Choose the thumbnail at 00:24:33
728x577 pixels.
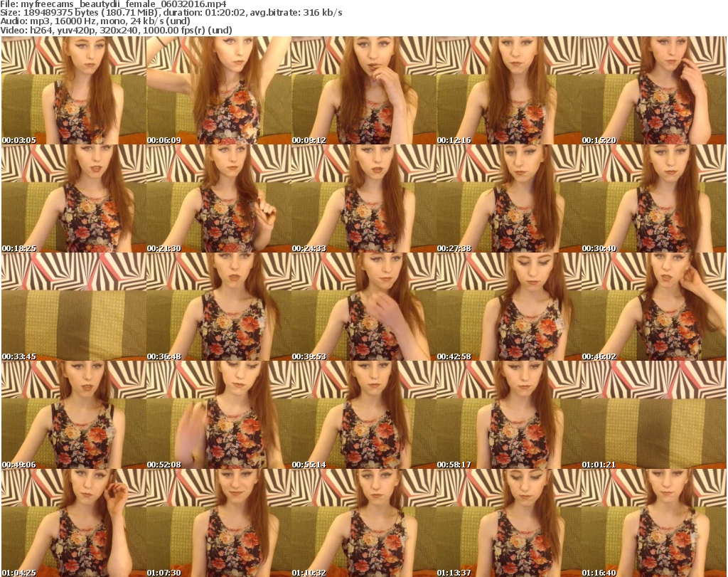(x=363, y=198)
